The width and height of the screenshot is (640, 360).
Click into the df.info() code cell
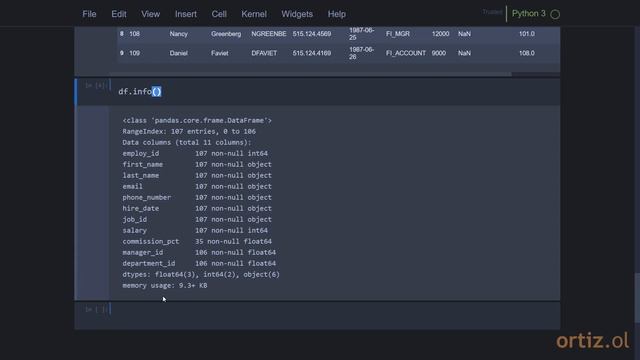335,91
